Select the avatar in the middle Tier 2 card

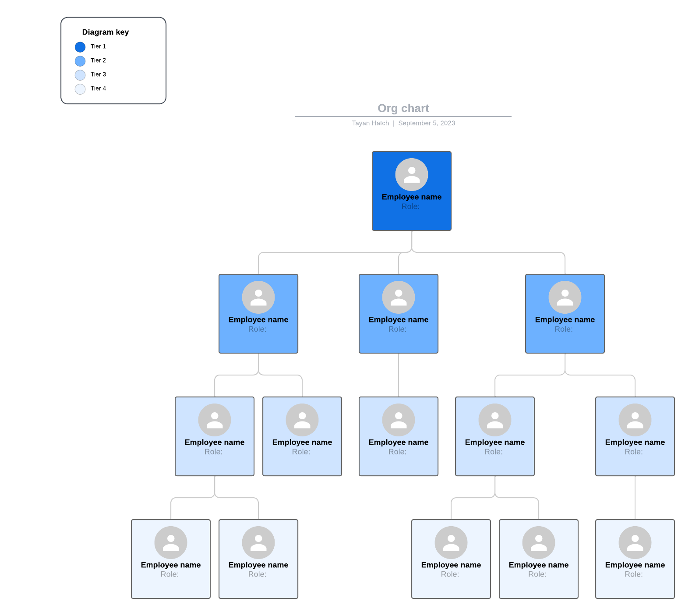point(398,297)
